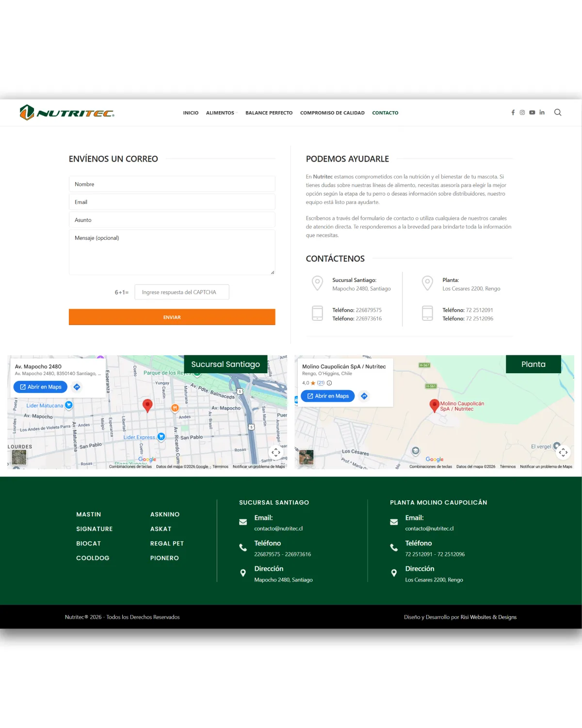Go to Inicio menu item
Viewport: 582px width, 728px height.
click(191, 113)
